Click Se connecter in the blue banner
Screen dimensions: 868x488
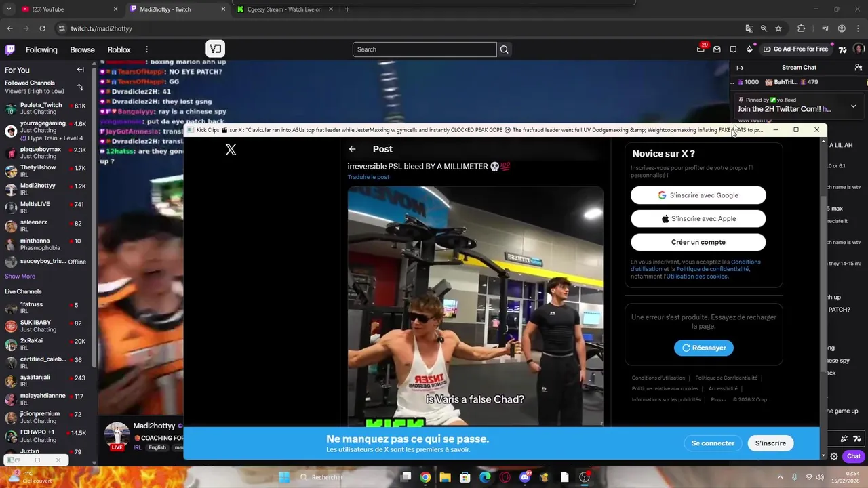(x=713, y=443)
